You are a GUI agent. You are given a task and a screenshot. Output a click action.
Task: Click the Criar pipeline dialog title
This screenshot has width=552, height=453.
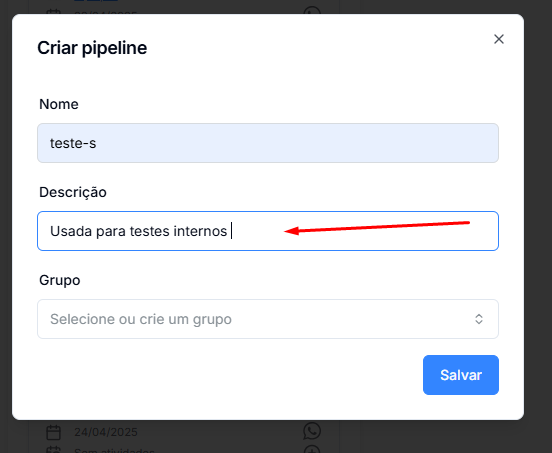(92, 48)
